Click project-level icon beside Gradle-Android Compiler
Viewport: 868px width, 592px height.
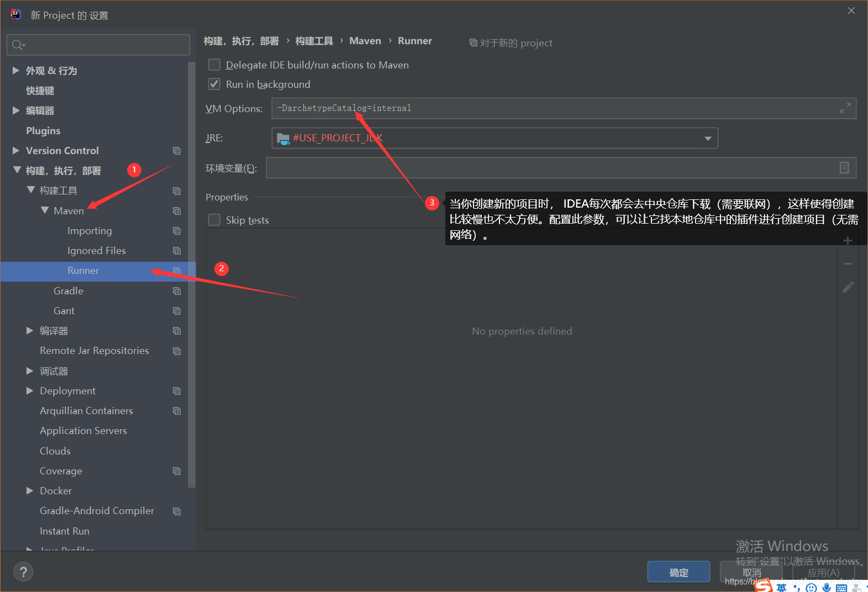pos(177,511)
